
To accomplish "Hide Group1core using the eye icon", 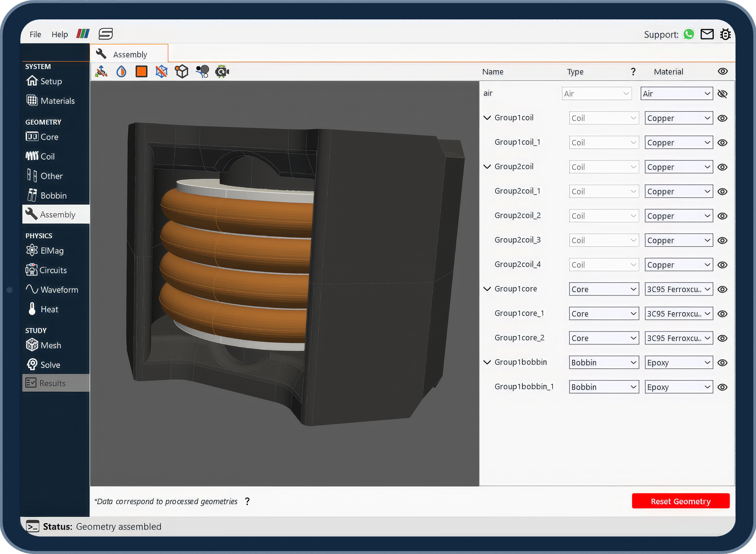I will pos(722,289).
